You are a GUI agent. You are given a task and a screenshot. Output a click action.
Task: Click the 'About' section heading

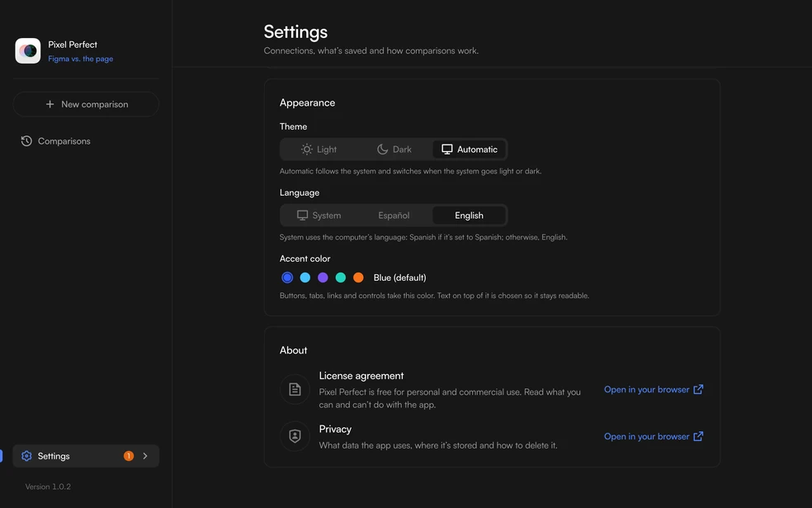tap(293, 350)
